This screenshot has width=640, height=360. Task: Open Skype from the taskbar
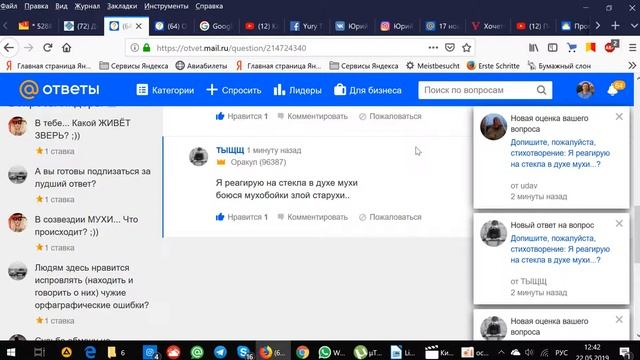click(x=244, y=352)
